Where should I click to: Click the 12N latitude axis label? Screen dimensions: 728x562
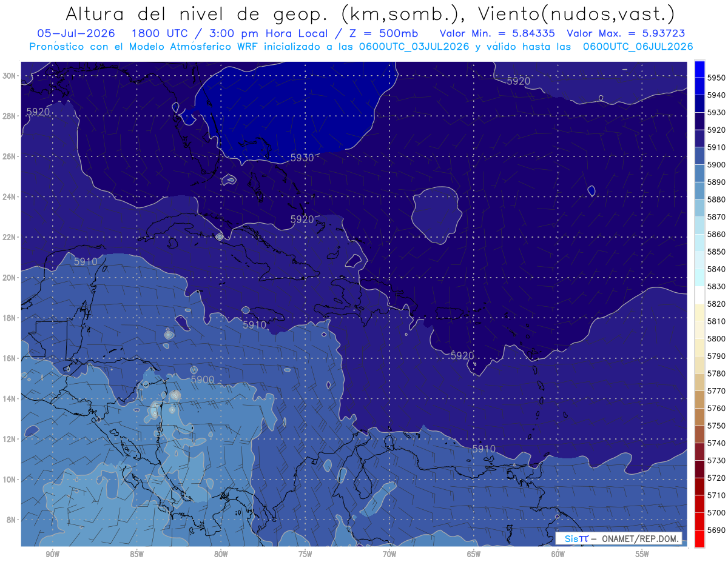[x=10, y=439]
